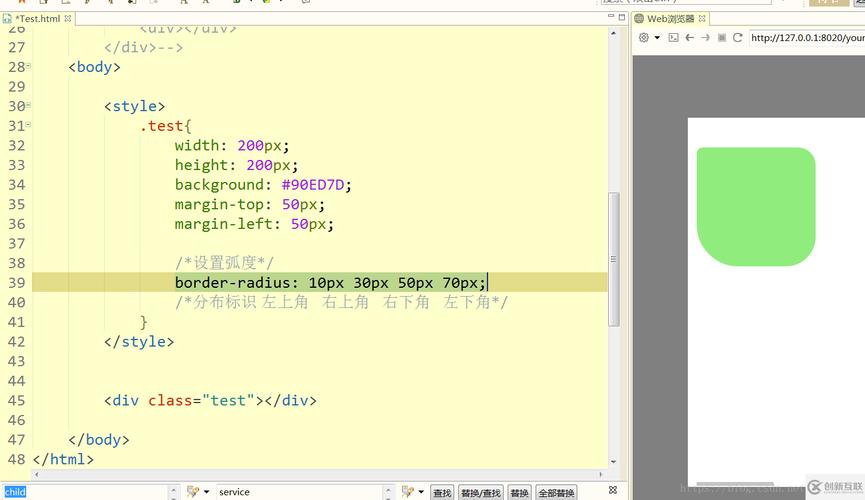Screen dimensions: 865x500
Task: Click the 替换/查找 button
Action: pos(480,492)
